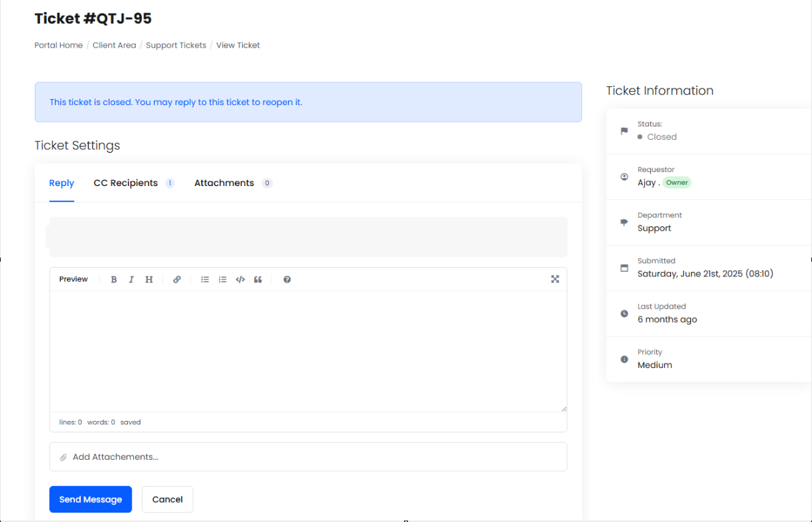Navigate to Support Tickets breadcrumb
Image resolution: width=812 pixels, height=522 pixels.
[176, 46]
